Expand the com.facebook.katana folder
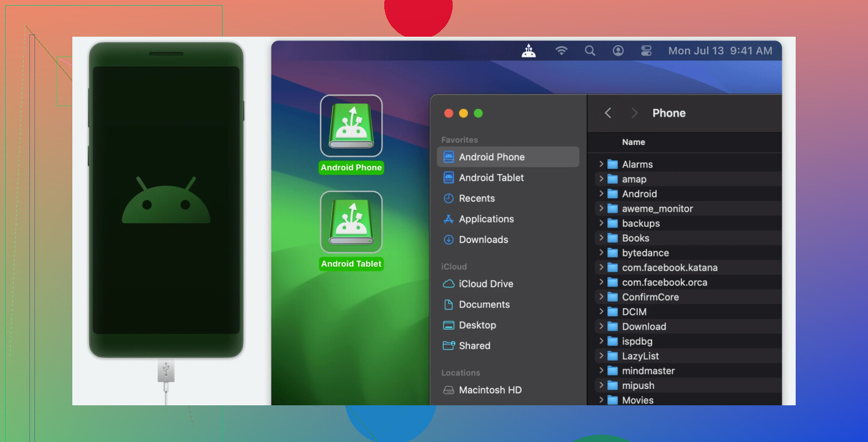The width and height of the screenshot is (868, 442). pyautogui.click(x=601, y=267)
